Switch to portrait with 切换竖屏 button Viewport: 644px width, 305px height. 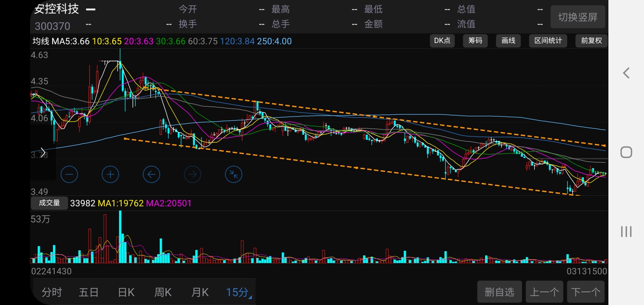(578, 17)
